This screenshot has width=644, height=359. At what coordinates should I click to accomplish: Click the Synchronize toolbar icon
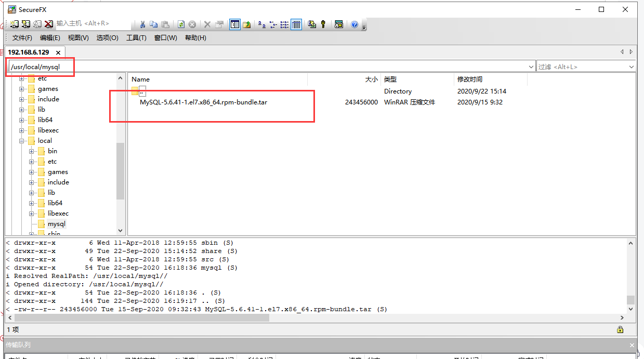point(312,24)
